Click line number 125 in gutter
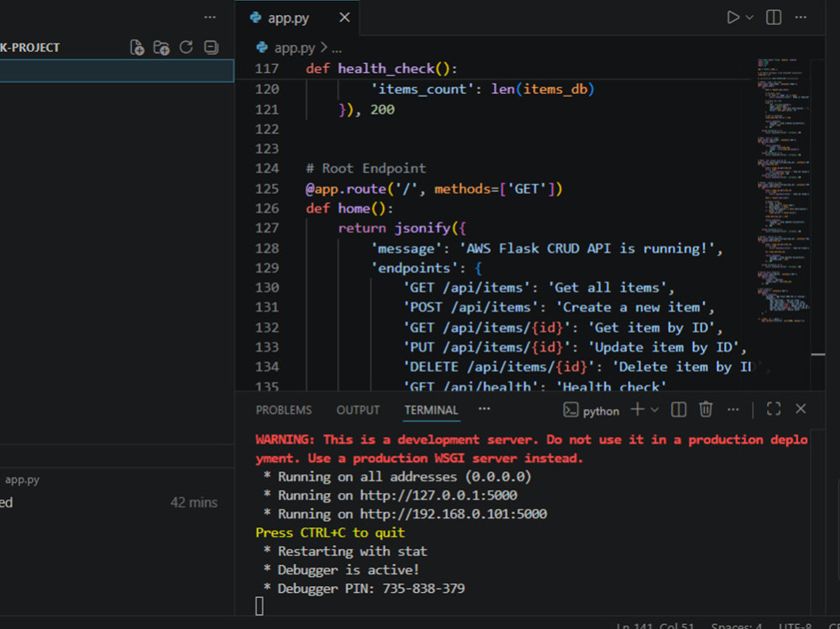Image resolution: width=840 pixels, height=629 pixels. 267,189
